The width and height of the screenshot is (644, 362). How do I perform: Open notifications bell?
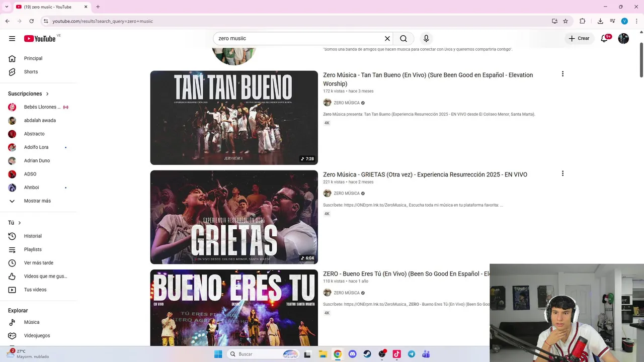click(x=605, y=39)
